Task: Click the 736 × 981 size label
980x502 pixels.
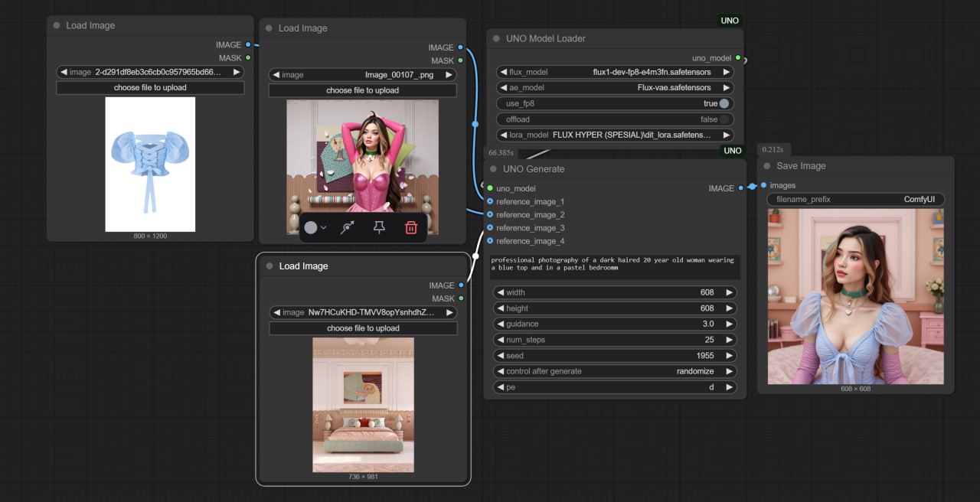Action: tap(363, 477)
